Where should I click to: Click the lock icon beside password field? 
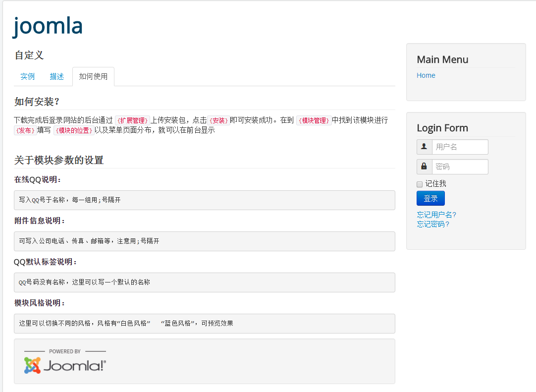[x=424, y=167]
